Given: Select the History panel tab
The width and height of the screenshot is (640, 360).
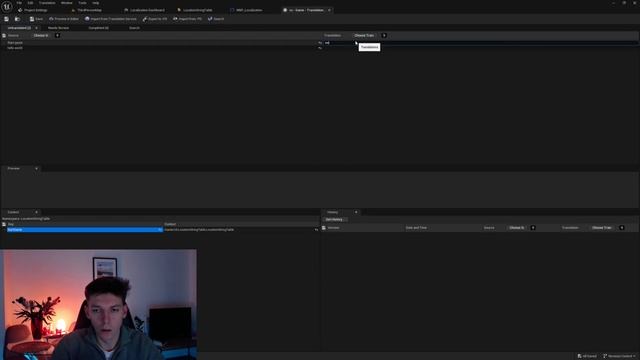Looking at the screenshot, I should [333, 212].
